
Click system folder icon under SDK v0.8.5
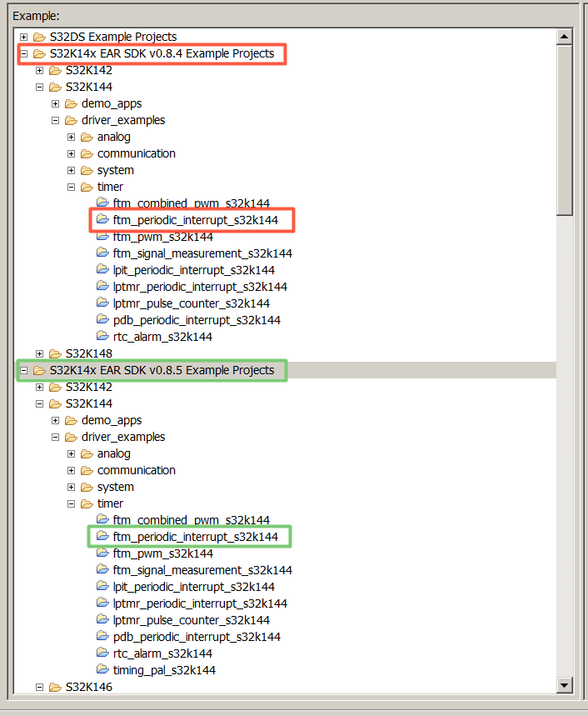coord(87,487)
